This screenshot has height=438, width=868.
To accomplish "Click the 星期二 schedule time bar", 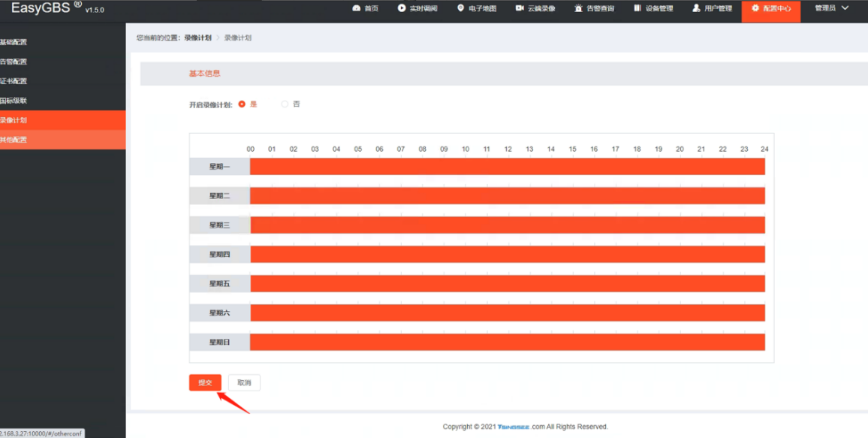I will coord(508,196).
